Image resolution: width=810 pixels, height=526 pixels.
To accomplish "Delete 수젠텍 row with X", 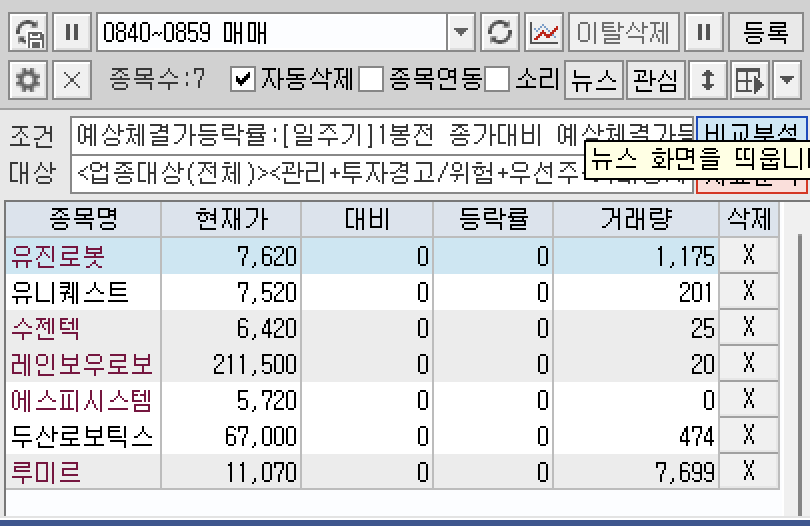I will coord(749,327).
